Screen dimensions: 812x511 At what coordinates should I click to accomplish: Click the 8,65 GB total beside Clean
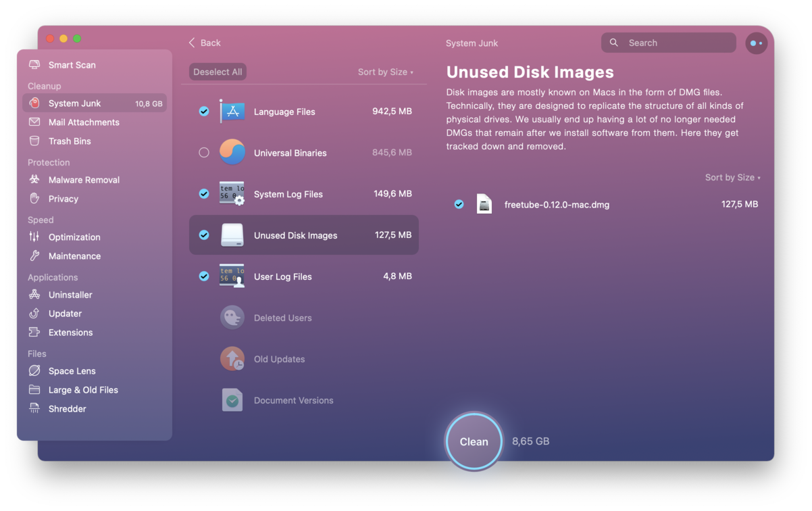pos(530,441)
